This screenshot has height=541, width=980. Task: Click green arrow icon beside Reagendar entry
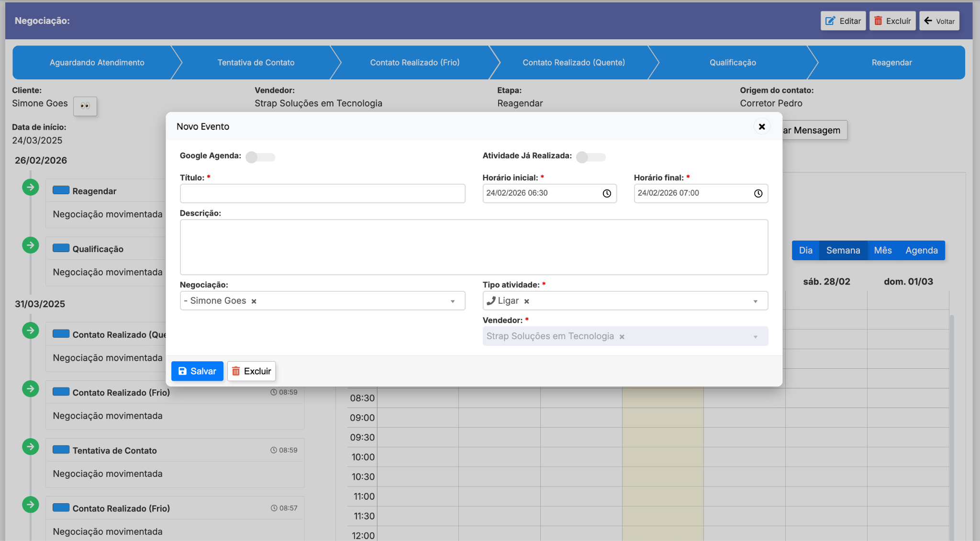31,187
